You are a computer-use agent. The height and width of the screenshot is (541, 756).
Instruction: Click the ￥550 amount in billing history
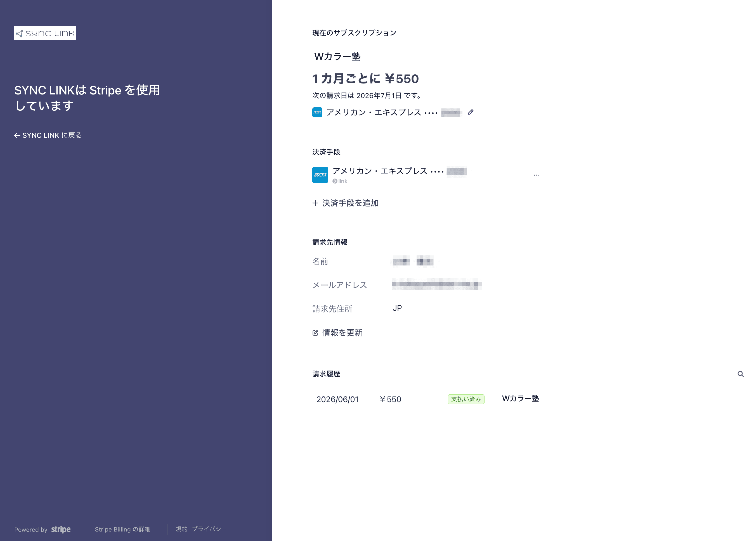390,399
